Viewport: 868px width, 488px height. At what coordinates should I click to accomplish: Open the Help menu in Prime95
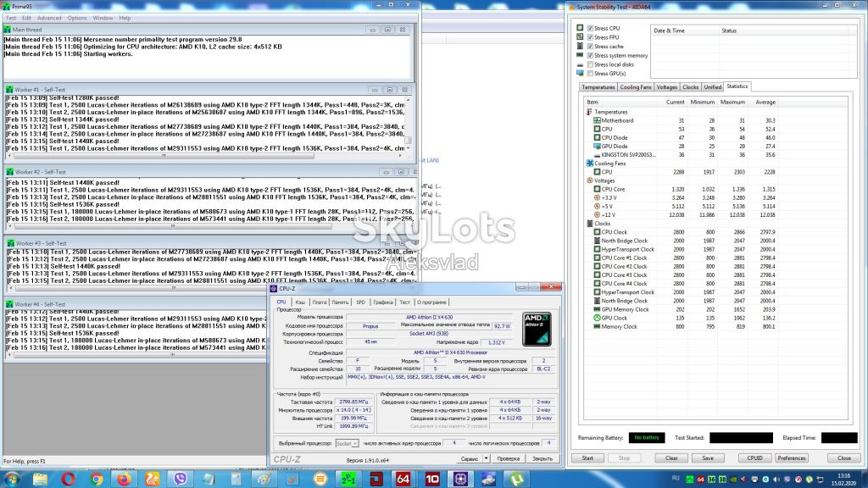point(125,18)
